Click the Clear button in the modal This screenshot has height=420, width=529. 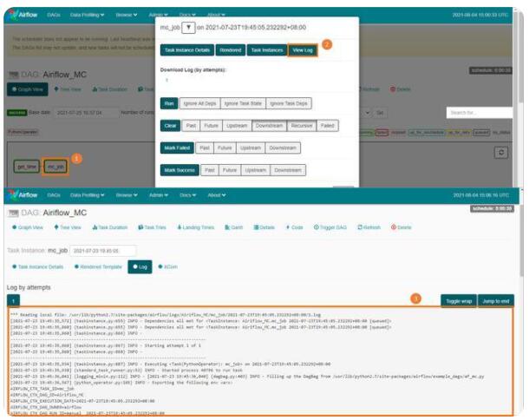(170, 126)
